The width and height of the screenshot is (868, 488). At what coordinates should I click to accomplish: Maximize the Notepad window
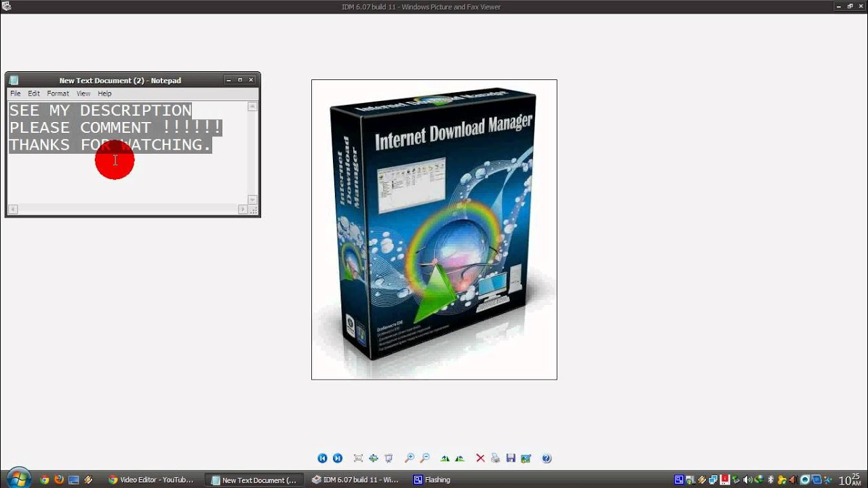pyautogui.click(x=240, y=80)
